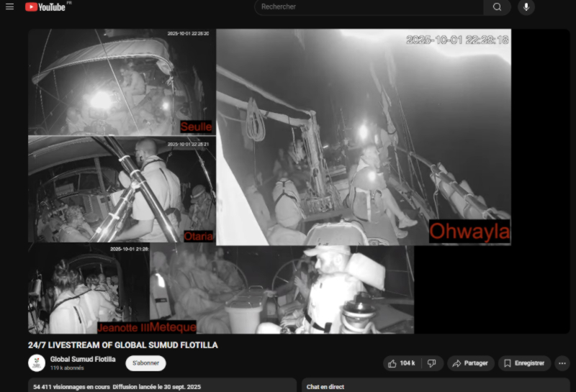Click in the Rechercher search field
Viewport: 576px width, 392px height.
[x=367, y=7]
